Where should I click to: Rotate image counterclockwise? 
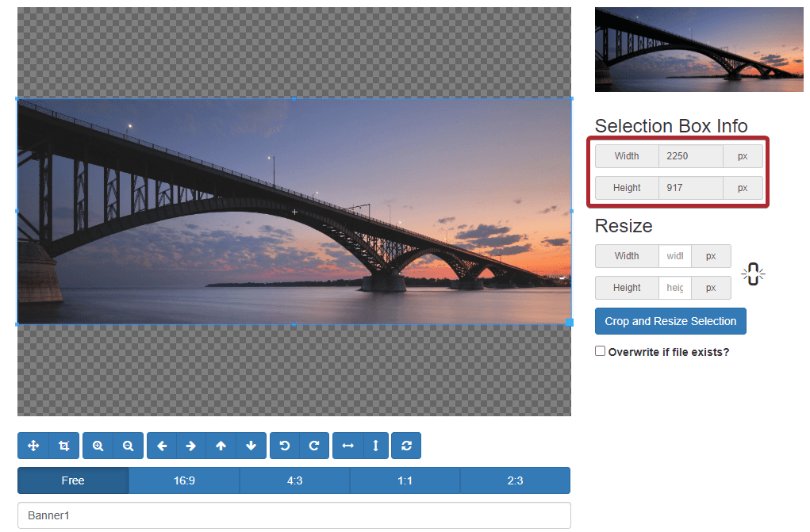(285, 446)
